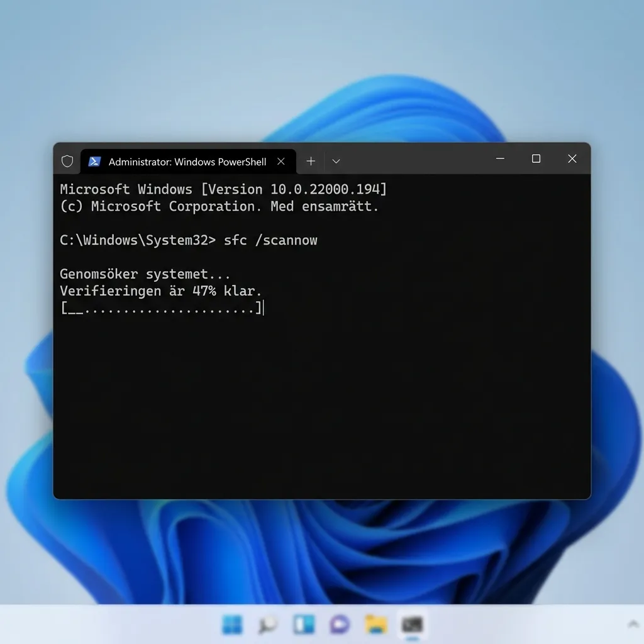This screenshot has height=644, width=644.
Task: Show hidden icons in system tray
Action: pyautogui.click(x=633, y=625)
